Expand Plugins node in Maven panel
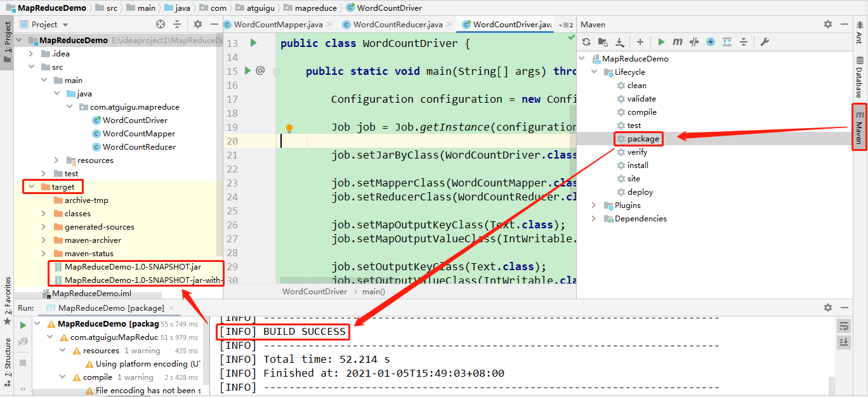This screenshot has width=868, height=397. tap(595, 205)
